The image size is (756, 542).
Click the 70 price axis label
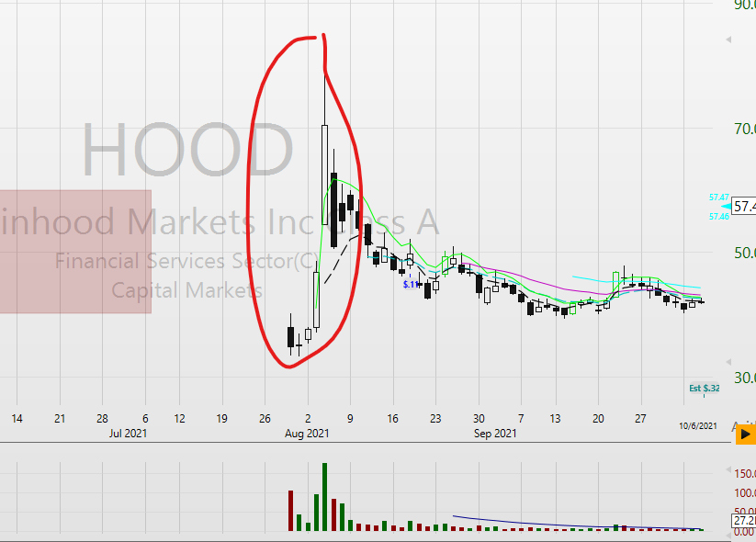coord(744,129)
